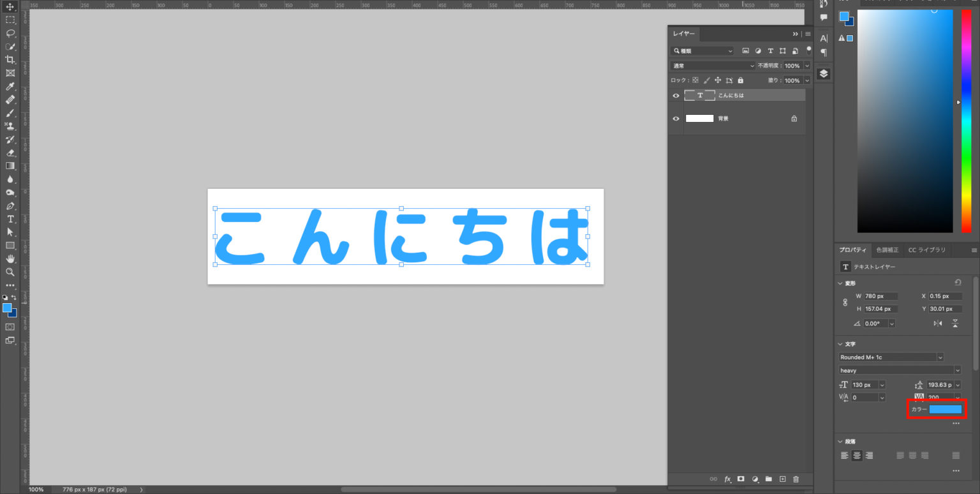Select the Lasso tool
Viewport: 980px width, 494px height.
click(x=10, y=33)
